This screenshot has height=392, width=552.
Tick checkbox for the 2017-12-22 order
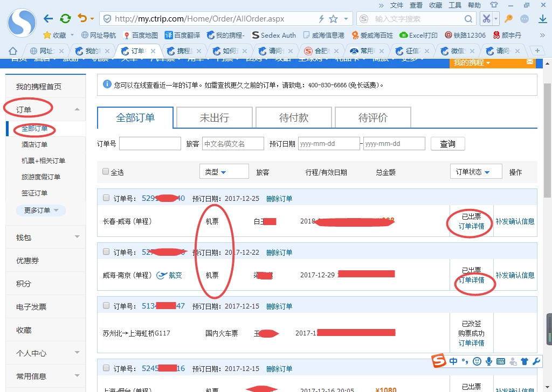point(106,251)
